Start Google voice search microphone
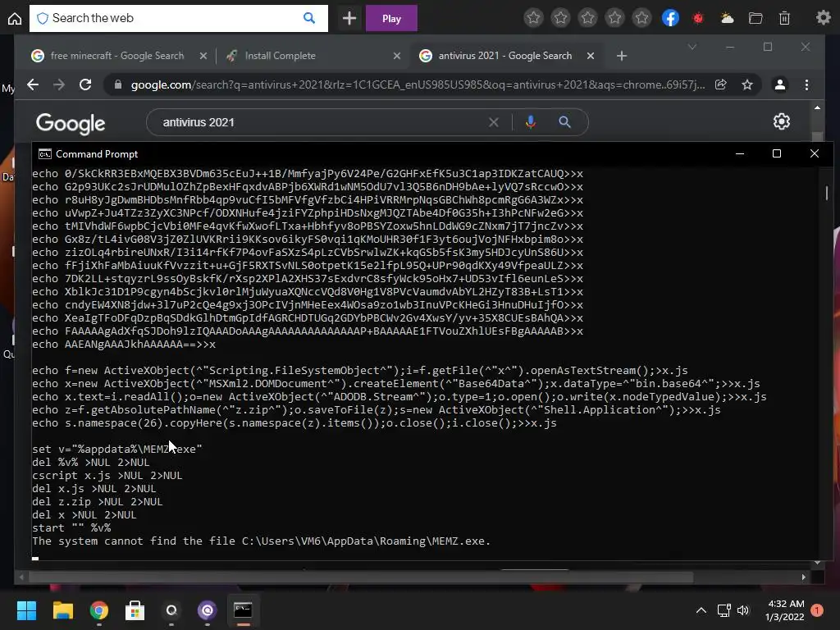Screen dimensions: 840x630 pos(531,122)
